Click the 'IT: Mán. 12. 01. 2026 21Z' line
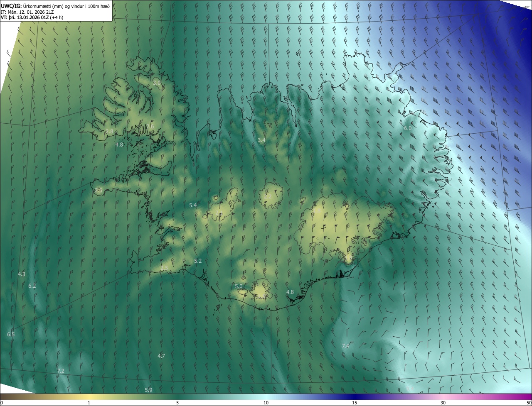532x406 pixels. pyautogui.click(x=28, y=12)
